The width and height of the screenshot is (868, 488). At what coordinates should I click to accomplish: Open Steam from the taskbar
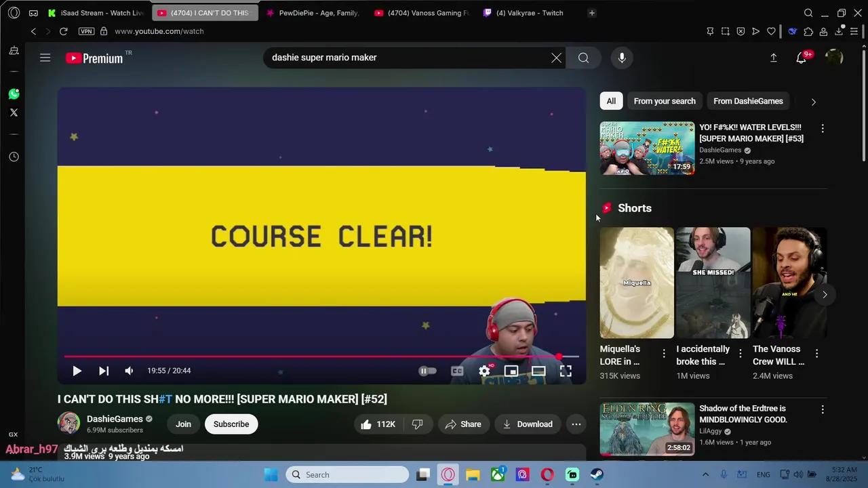click(597, 474)
